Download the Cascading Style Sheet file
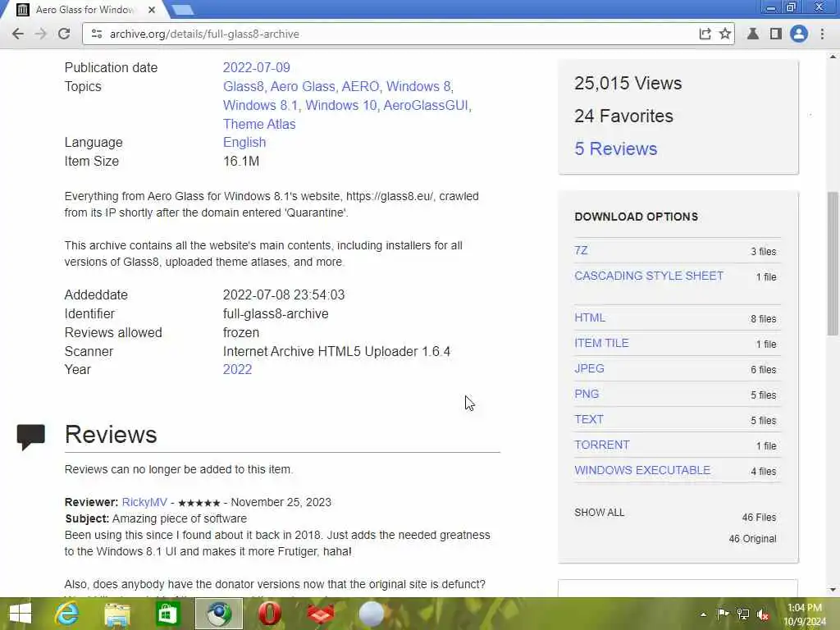The height and width of the screenshot is (630, 840). tap(649, 276)
